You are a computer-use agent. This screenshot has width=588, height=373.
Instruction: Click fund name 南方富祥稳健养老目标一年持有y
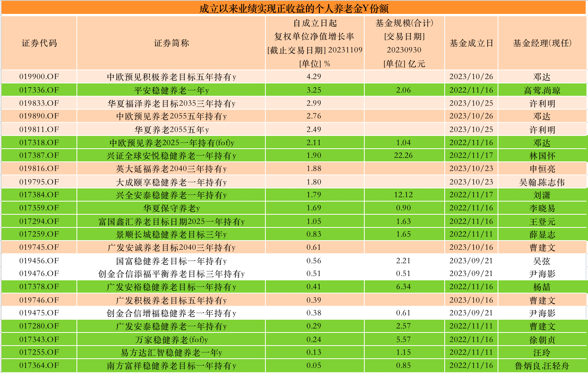(172, 366)
